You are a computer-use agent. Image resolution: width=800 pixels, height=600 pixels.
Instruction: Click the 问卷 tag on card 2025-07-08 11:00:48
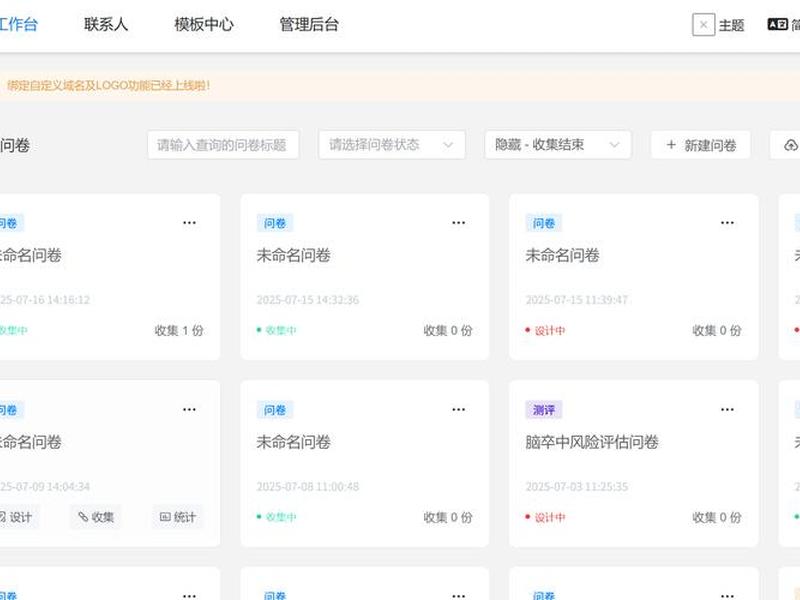275,410
